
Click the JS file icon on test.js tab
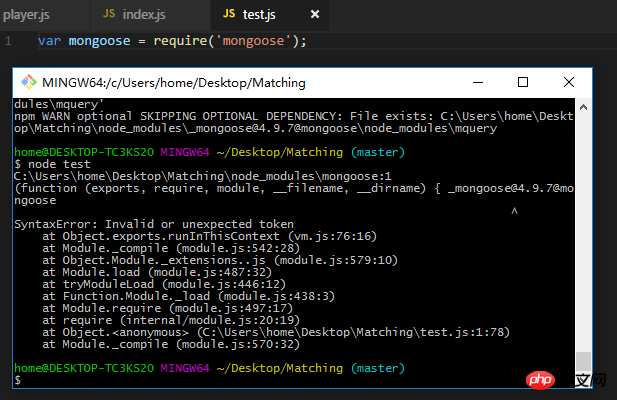click(x=229, y=14)
